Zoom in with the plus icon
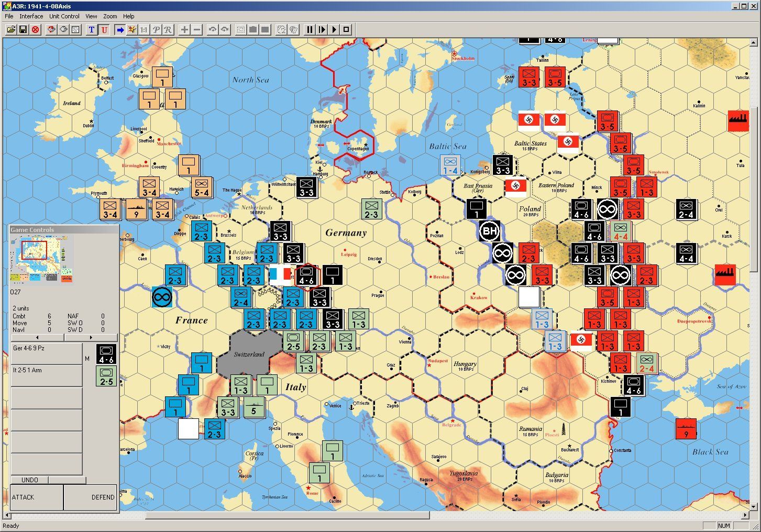 184,30
